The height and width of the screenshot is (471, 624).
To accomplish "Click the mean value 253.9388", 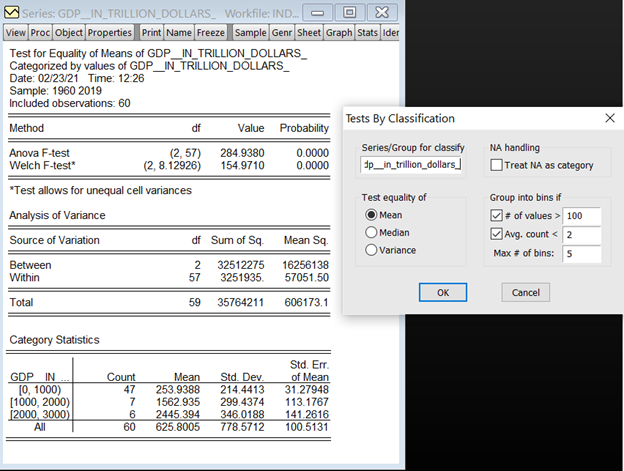I will [x=177, y=389].
